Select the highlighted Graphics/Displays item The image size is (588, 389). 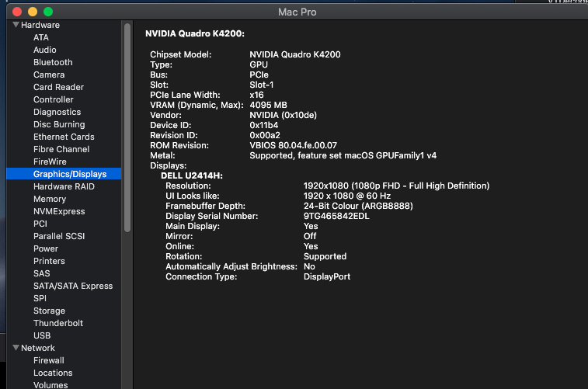pos(64,174)
